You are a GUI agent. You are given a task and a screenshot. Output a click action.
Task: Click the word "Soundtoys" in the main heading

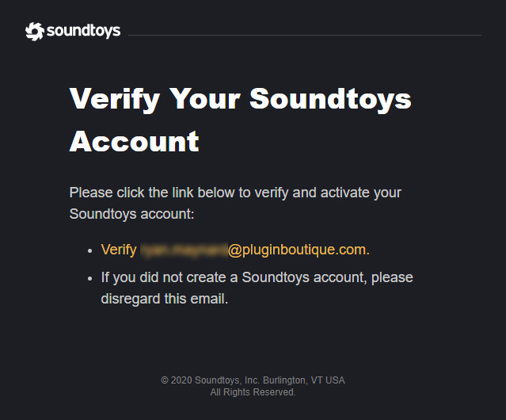(330, 99)
